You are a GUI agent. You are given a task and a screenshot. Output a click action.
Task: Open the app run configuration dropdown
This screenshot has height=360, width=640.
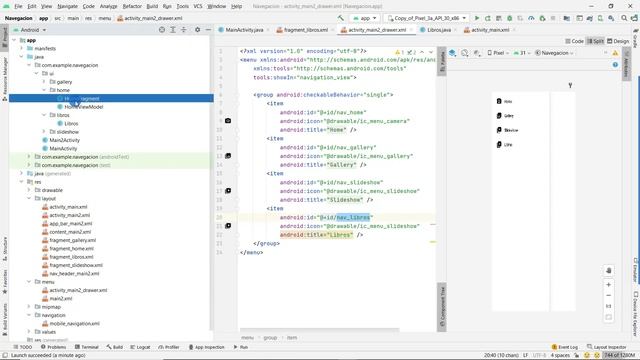coord(364,18)
